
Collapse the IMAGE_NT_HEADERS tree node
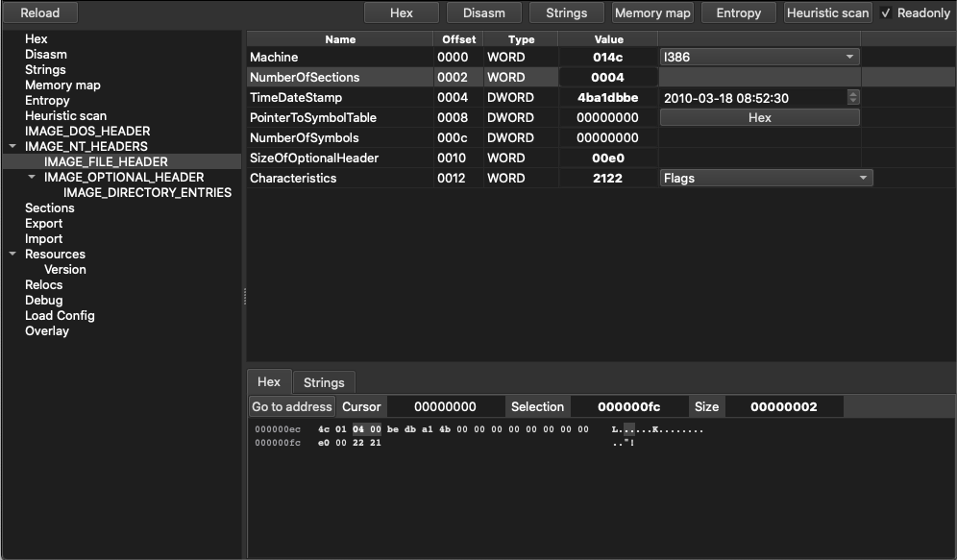[x=12, y=146]
